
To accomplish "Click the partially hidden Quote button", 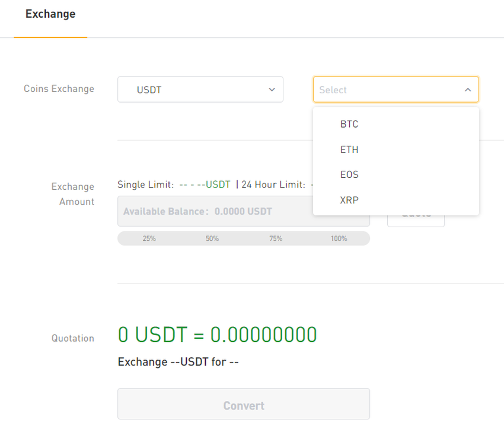I will (416, 220).
